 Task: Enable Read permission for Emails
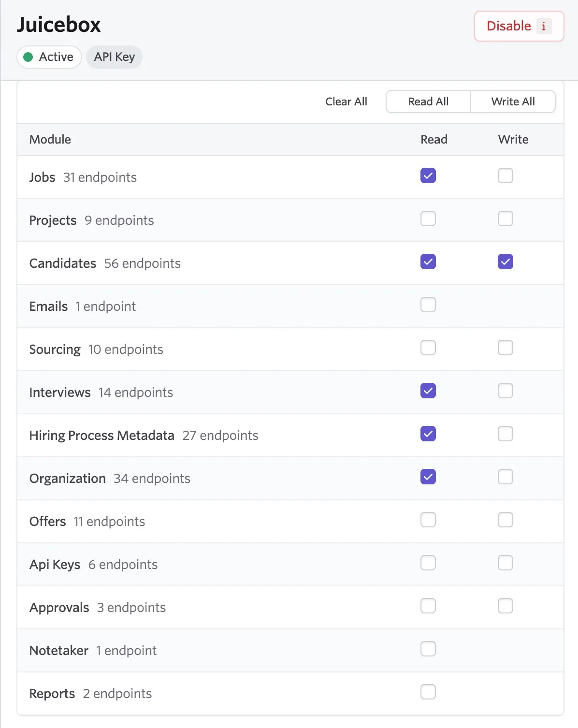(x=428, y=305)
